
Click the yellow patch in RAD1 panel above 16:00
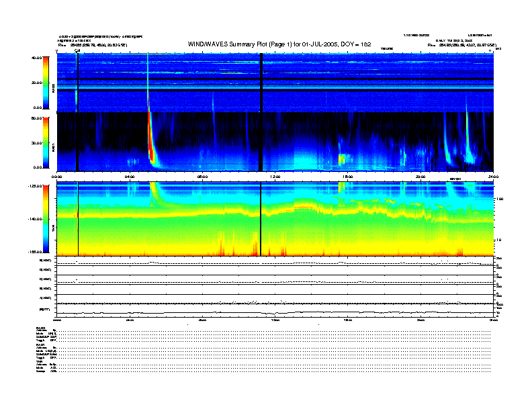click(x=342, y=158)
